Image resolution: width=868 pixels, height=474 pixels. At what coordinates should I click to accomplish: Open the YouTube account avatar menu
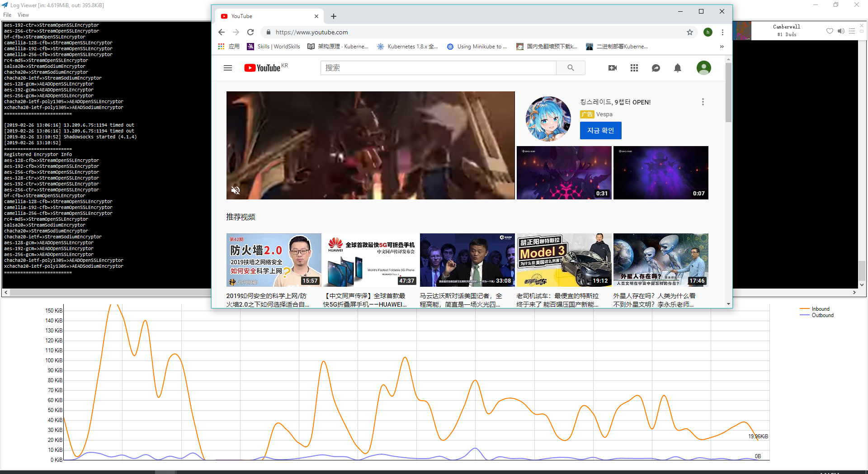coord(704,68)
